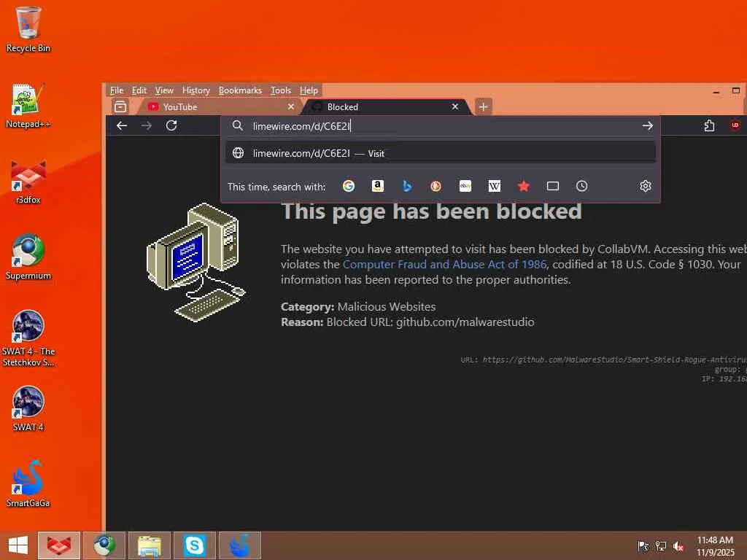Open the History menu

coord(196,90)
